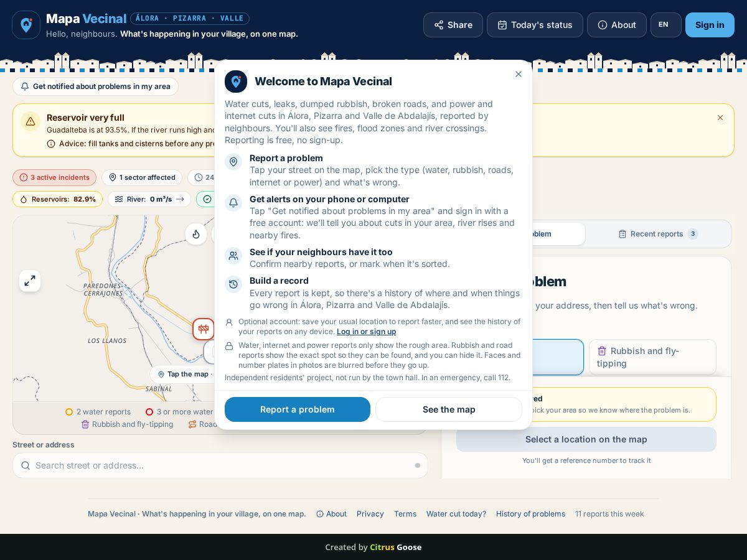Click the Welcome dialog map pin logo

pos(236,82)
